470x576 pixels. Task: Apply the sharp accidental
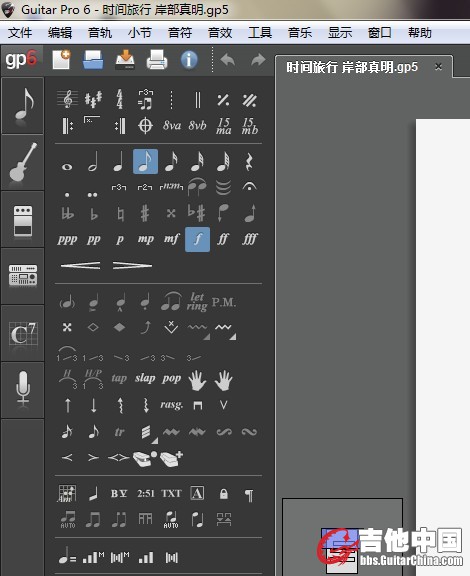pos(146,213)
